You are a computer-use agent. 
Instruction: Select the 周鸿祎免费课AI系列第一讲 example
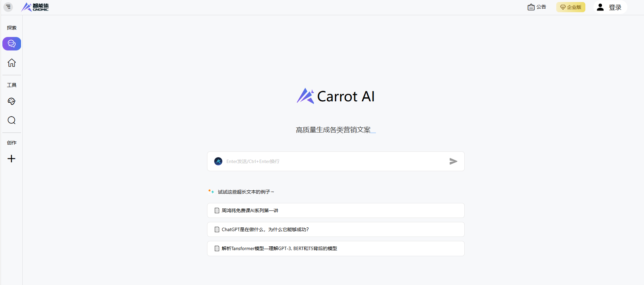pyautogui.click(x=336, y=210)
